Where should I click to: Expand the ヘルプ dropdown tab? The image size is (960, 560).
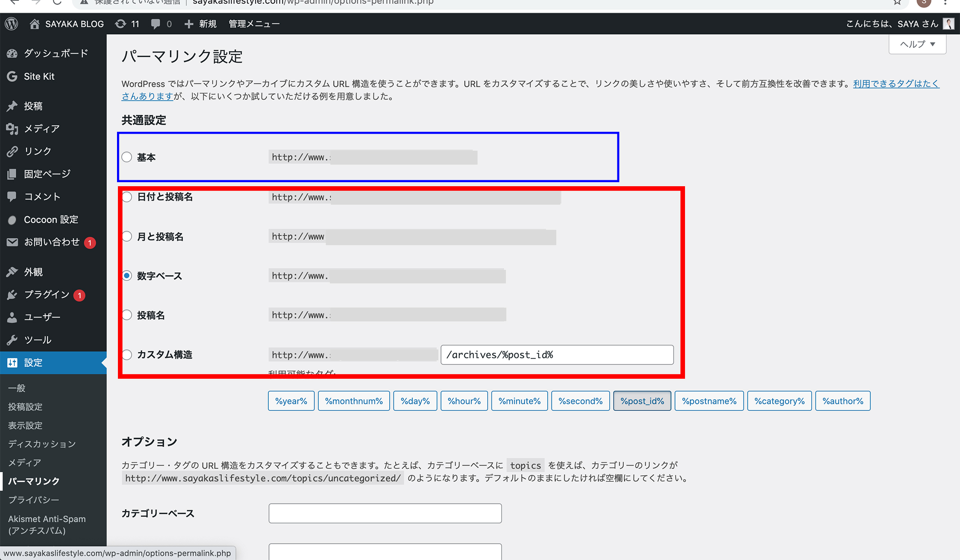click(917, 44)
